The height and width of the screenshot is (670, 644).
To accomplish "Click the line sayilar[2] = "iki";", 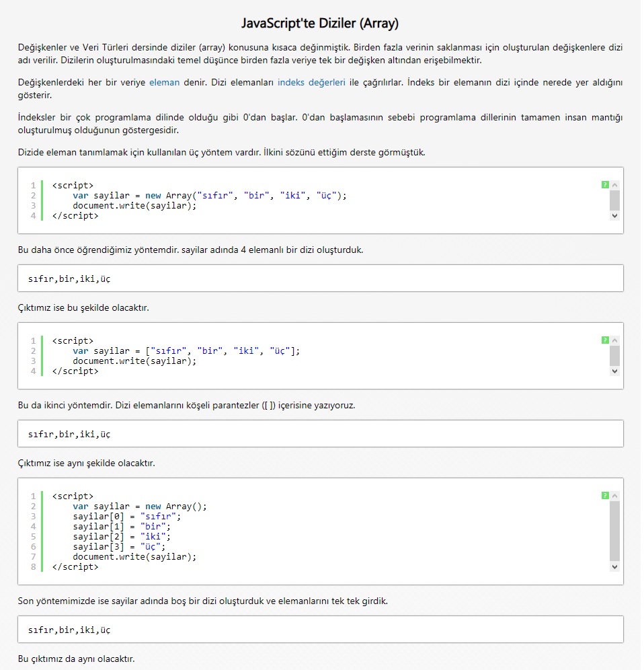I will click(122, 537).
